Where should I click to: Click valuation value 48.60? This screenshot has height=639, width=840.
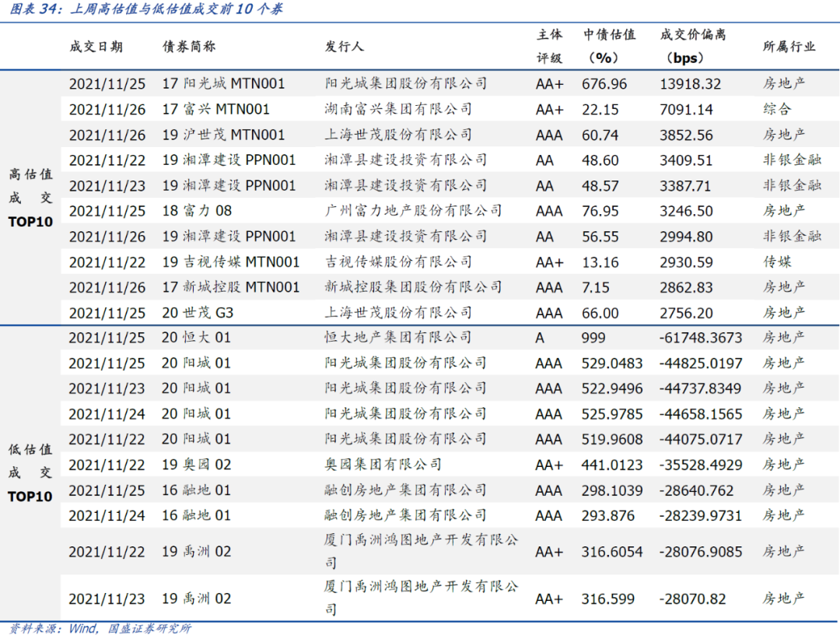600,160
